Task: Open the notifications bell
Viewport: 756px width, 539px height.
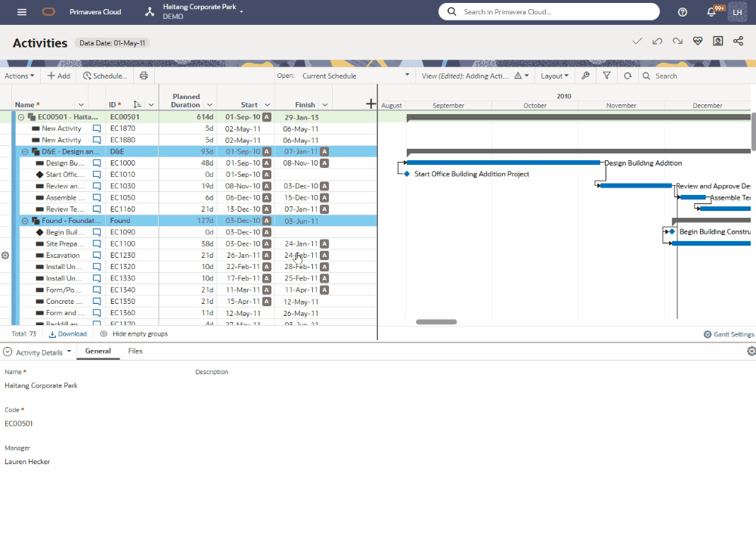Action: pos(711,12)
